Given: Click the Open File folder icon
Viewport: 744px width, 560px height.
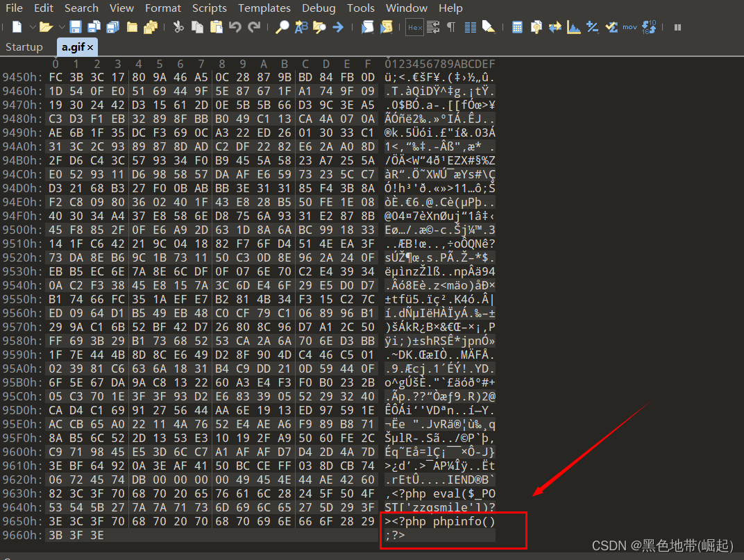Looking at the screenshot, I should click(46, 27).
